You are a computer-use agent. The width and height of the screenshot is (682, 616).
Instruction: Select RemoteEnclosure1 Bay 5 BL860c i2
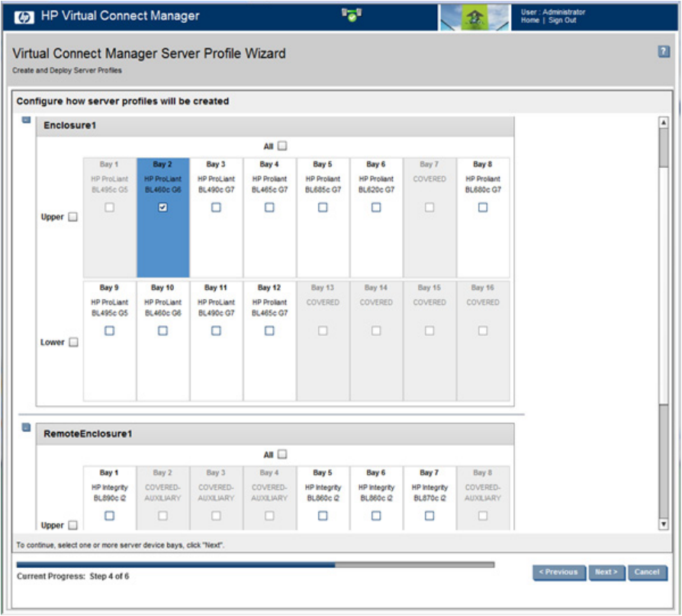pyautogui.click(x=323, y=515)
